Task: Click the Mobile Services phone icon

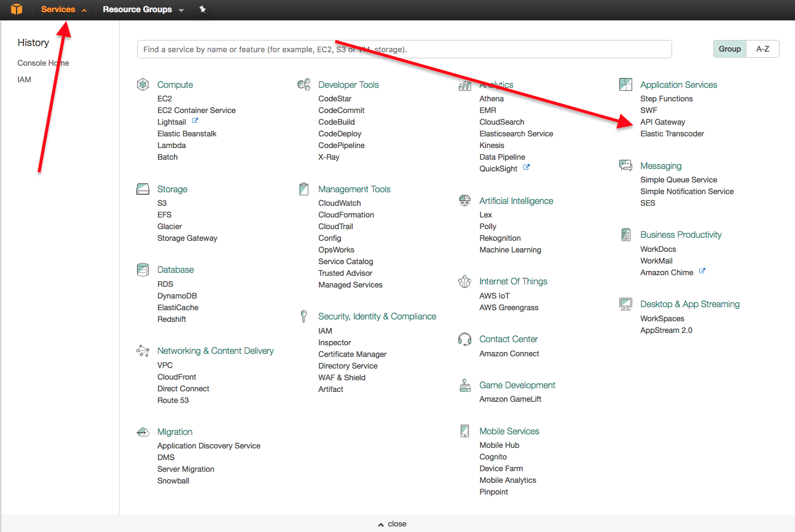Action: [464, 431]
